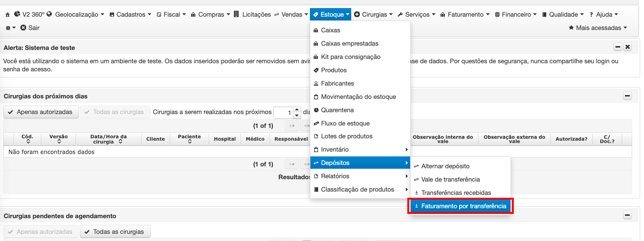Click Apenas autorizadas in pendentes panel

[x=41, y=232]
